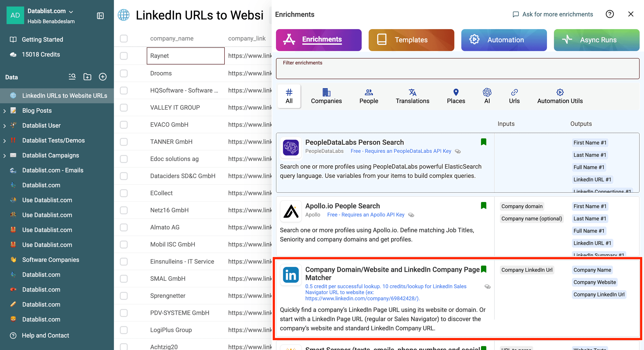Image resolution: width=644 pixels, height=350 pixels.
Task: Collapse the sidebar panel icon
Action: coord(100,16)
